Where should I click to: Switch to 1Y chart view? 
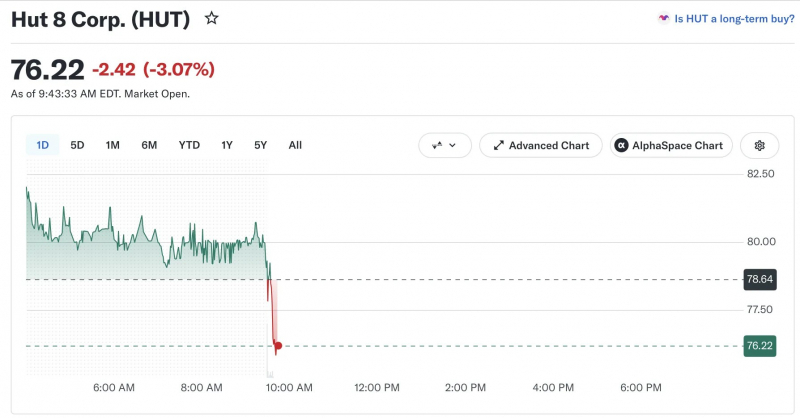click(x=227, y=145)
